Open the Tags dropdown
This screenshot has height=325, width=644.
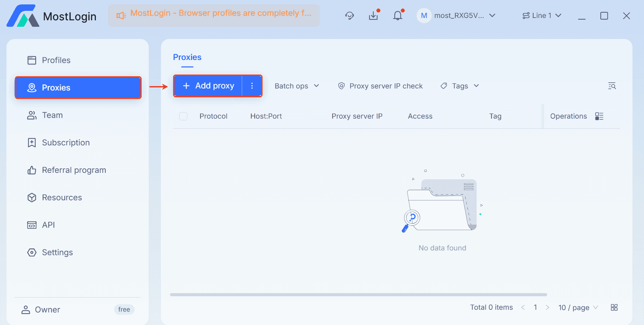pyautogui.click(x=460, y=86)
